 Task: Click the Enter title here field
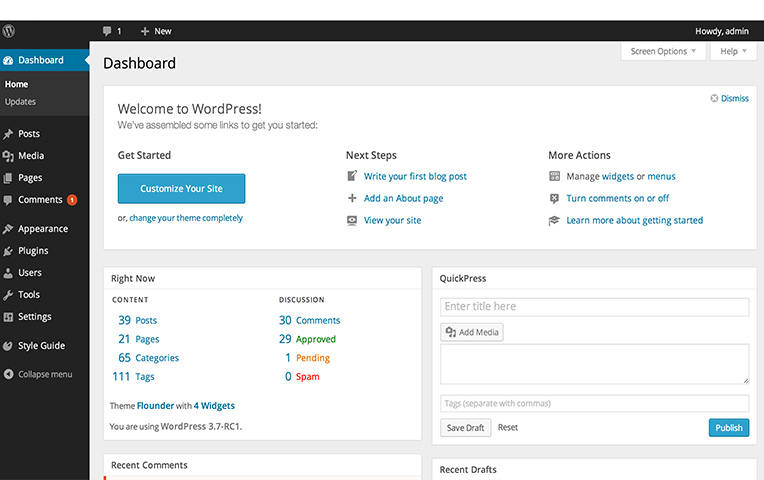(594, 307)
